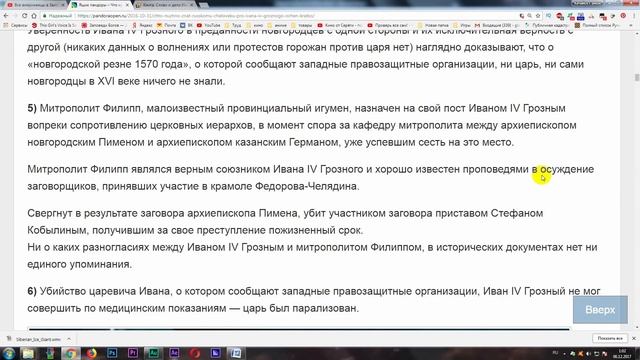This screenshot has height=360, width=640.
Task: Click the Вверх back-to-top button
Action: coord(600,310)
